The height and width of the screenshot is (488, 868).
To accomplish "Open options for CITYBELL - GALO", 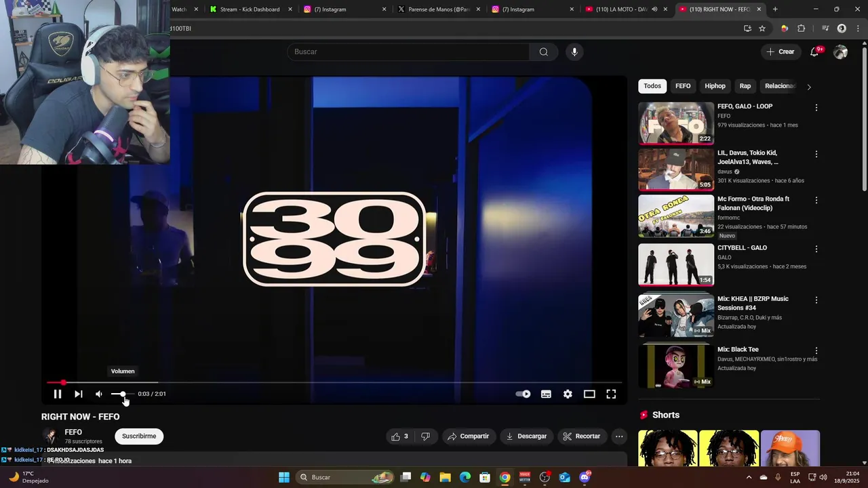I will pyautogui.click(x=816, y=249).
